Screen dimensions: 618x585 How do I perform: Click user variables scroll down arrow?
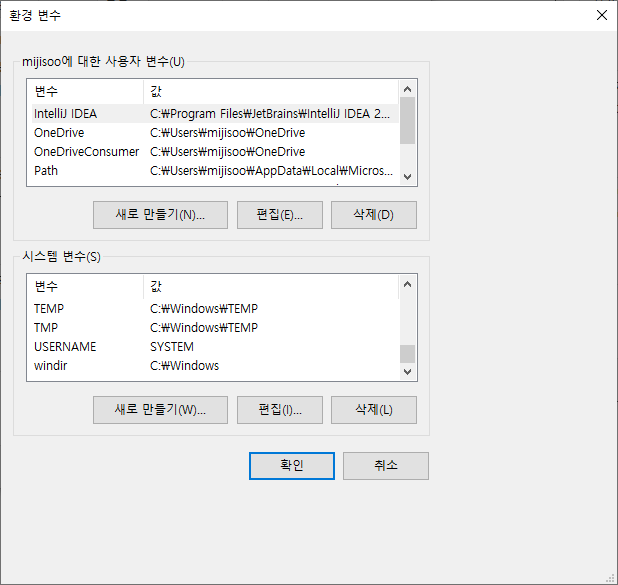point(408,177)
